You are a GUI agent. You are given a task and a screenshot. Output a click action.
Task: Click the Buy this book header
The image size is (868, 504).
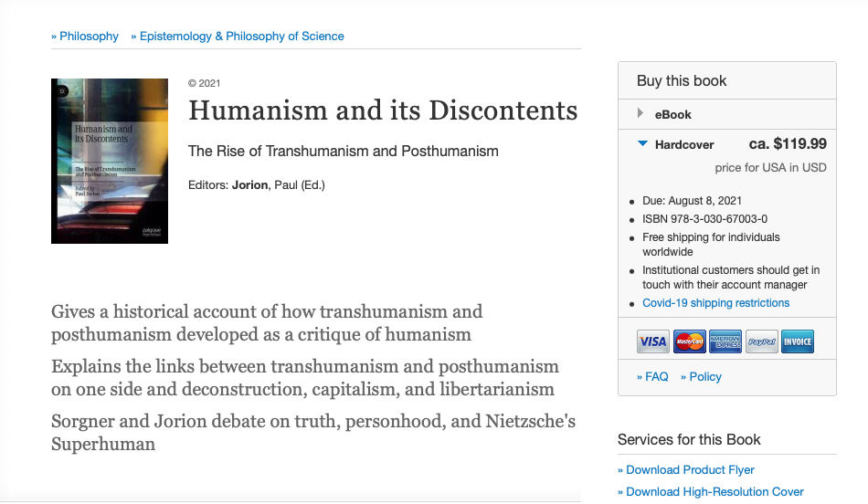[x=682, y=80]
